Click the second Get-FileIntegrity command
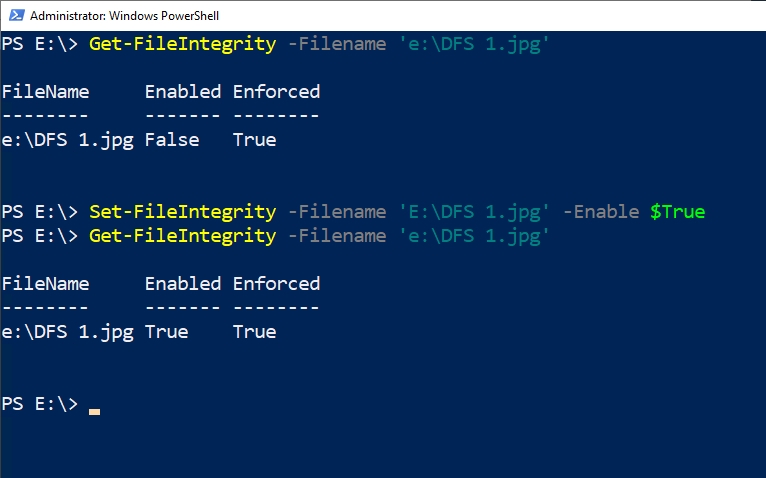766x478 pixels. (x=182, y=236)
